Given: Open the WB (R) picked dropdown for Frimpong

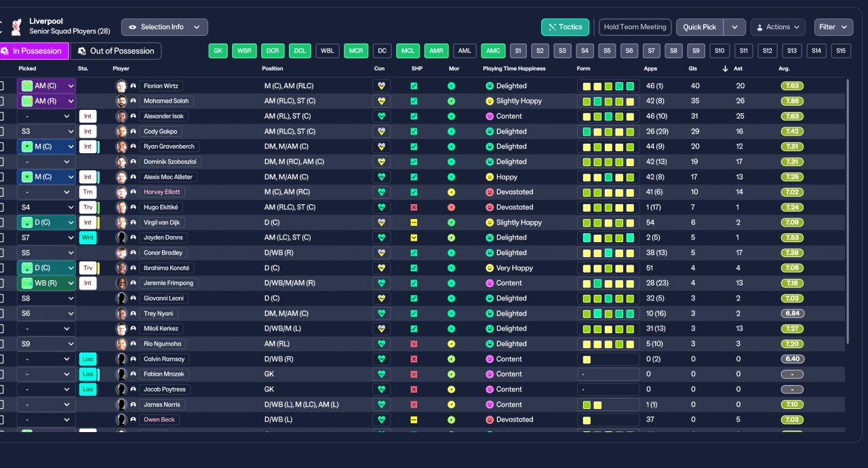Looking at the screenshot, I should point(46,283).
